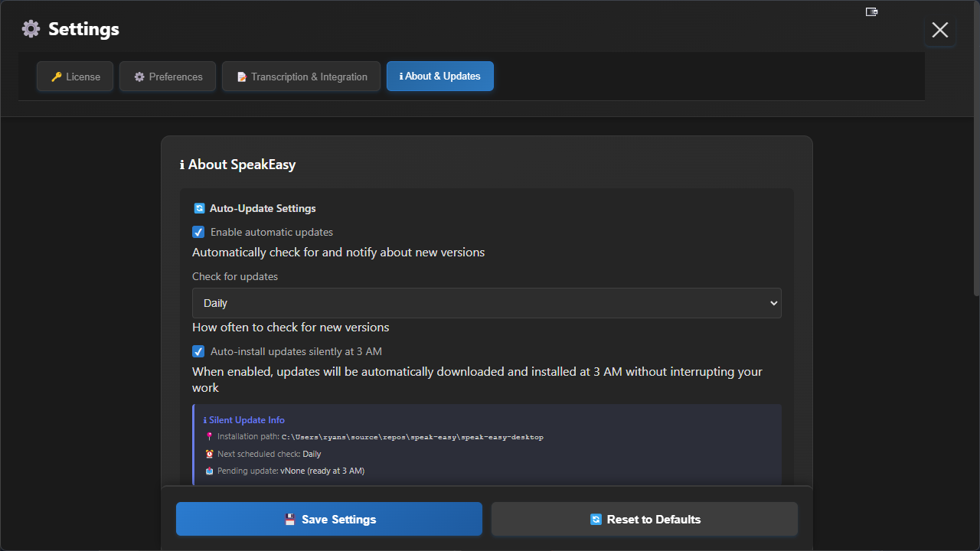Go to the Transcription & Integration tab

(301, 77)
